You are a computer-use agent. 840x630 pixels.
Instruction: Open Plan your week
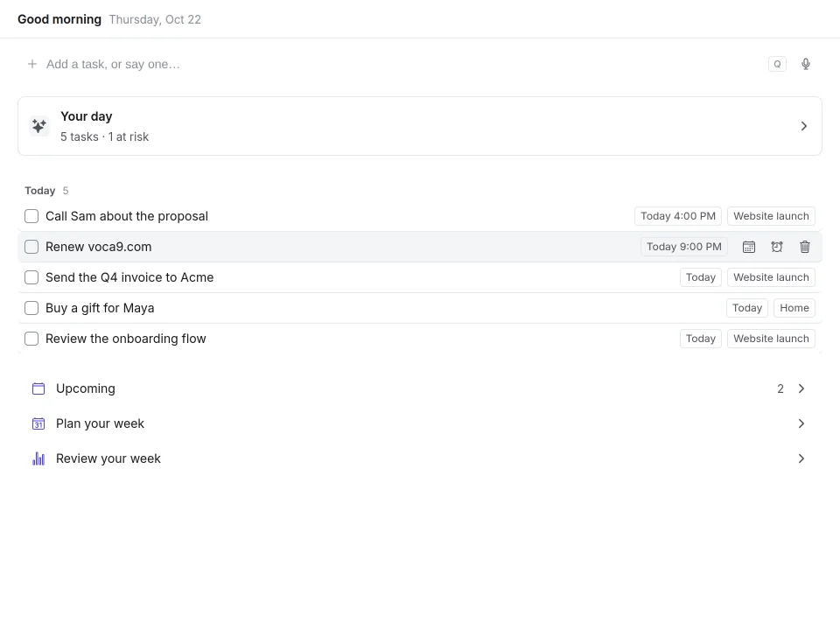420,423
